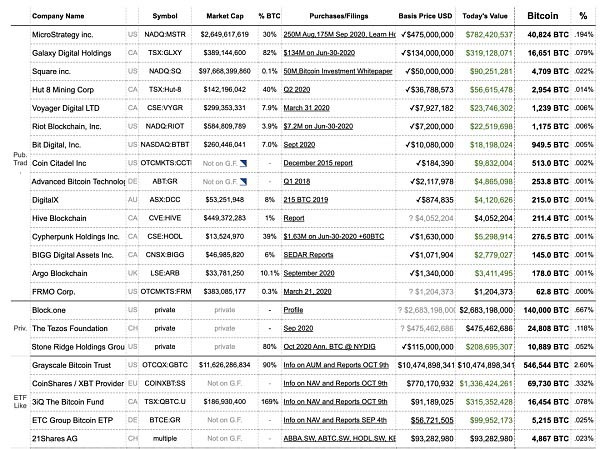Viewport: 600px width, 449px height.
Task: Select the Market Cap column header
Action: 225,16
